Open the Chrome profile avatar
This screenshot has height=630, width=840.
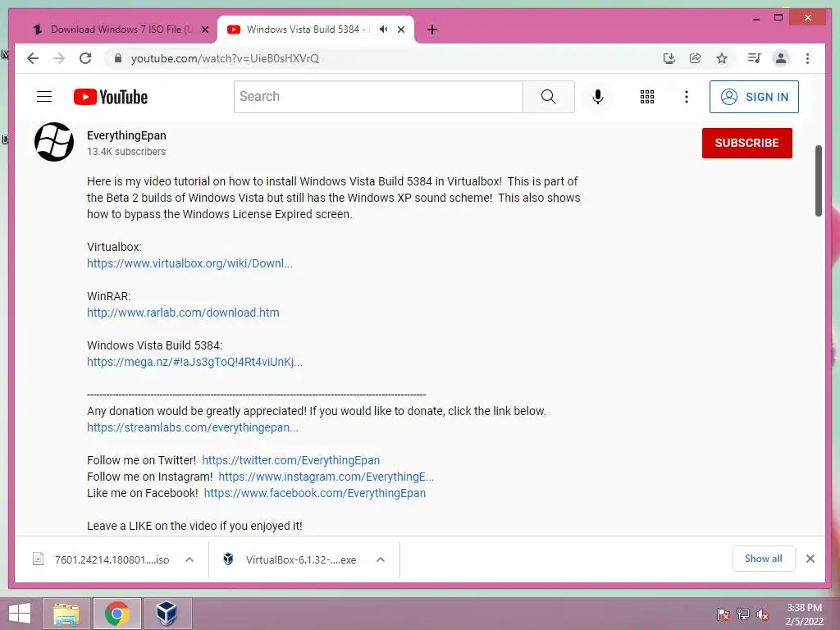(x=781, y=58)
